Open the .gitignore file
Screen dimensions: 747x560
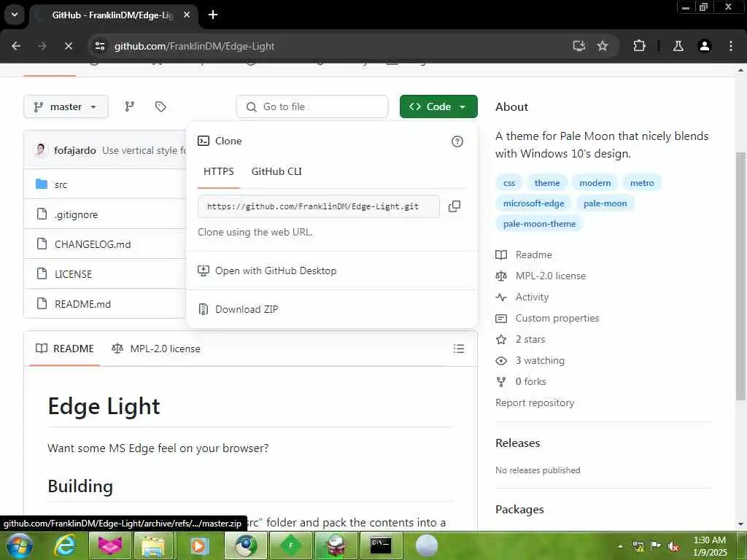(x=76, y=215)
